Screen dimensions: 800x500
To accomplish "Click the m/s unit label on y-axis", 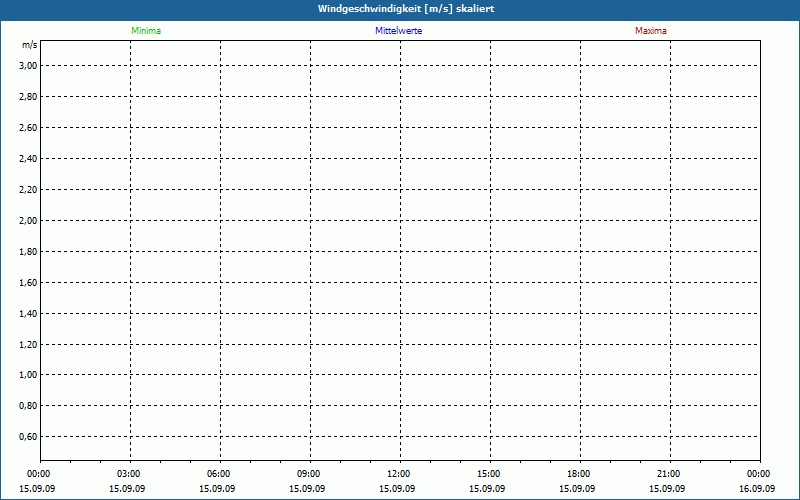I will tap(29, 45).
